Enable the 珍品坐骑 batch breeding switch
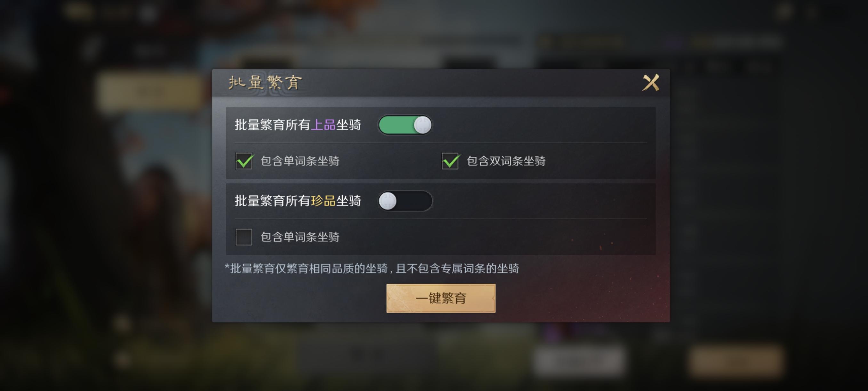 (405, 201)
